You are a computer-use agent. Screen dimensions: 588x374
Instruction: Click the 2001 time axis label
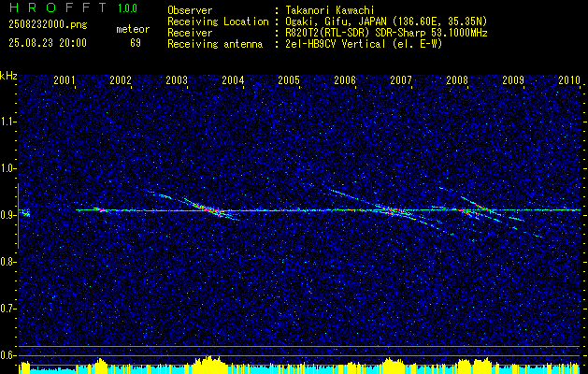[65, 79]
